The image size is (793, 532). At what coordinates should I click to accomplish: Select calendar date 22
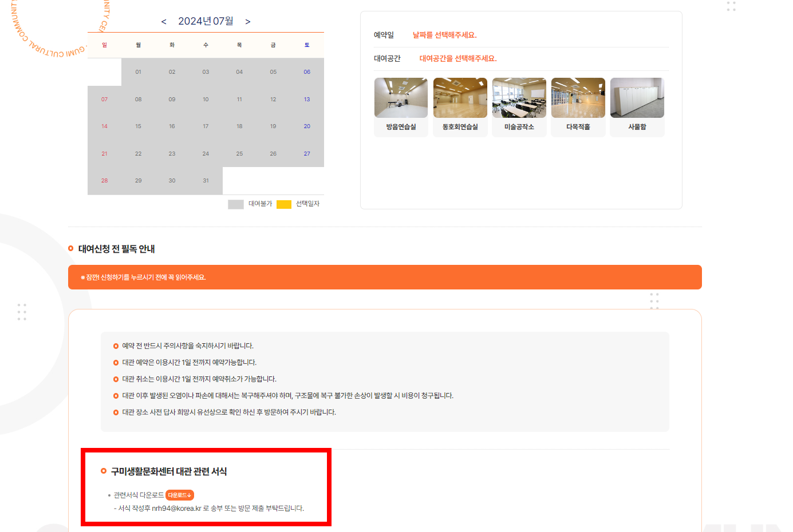(138, 154)
